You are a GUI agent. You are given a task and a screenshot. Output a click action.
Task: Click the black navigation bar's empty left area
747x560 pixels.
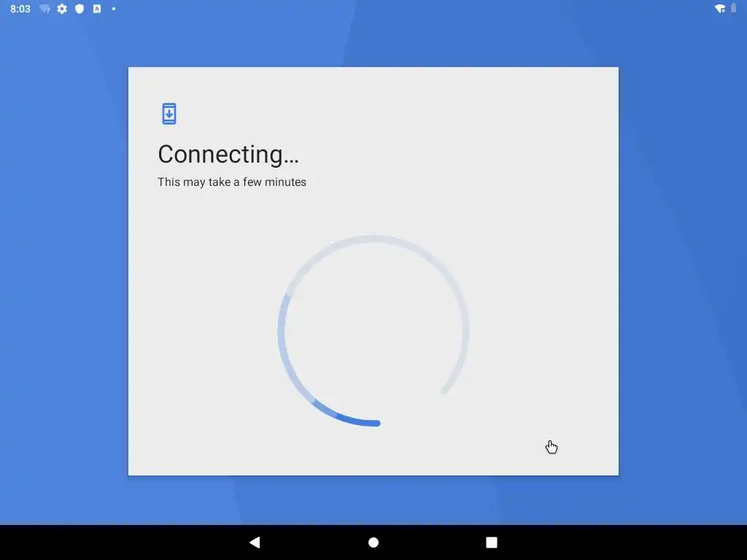119,542
